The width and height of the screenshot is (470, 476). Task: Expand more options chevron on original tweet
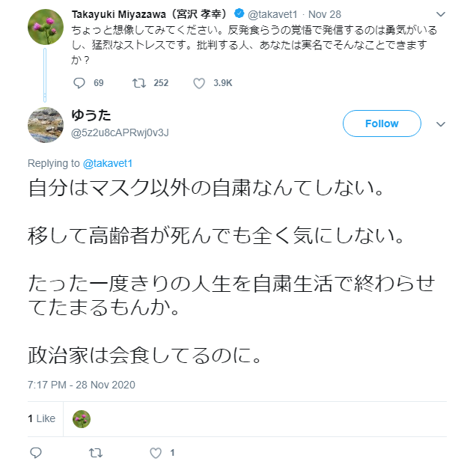point(441,14)
